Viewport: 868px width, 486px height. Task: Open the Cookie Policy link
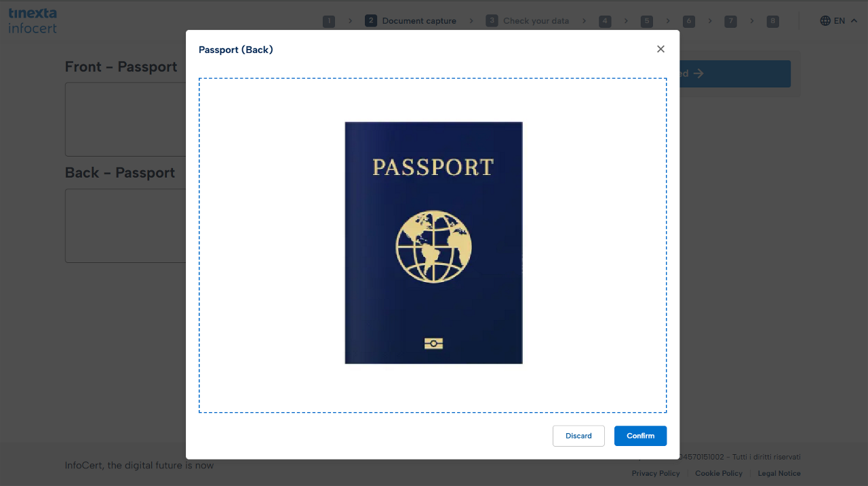[x=718, y=473]
